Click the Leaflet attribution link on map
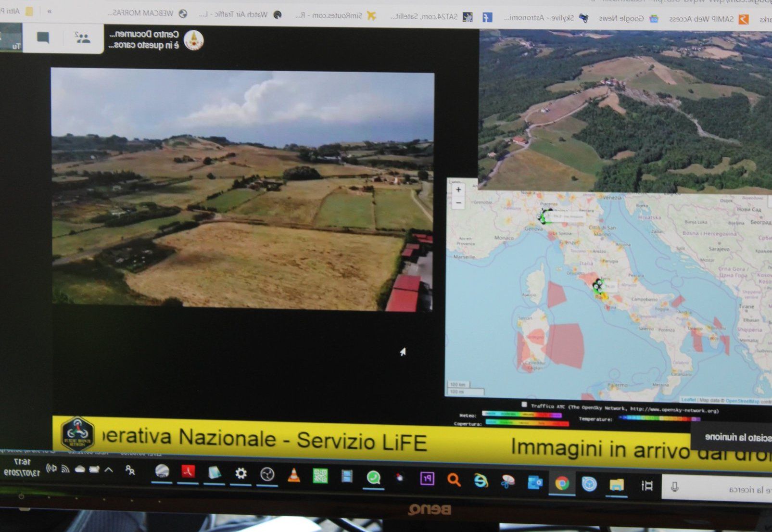The width and height of the screenshot is (772, 532). [x=688, y=400]
